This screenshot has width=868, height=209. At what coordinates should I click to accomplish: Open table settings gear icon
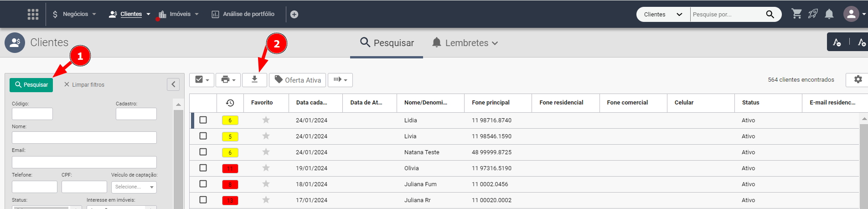click(858, 79)
